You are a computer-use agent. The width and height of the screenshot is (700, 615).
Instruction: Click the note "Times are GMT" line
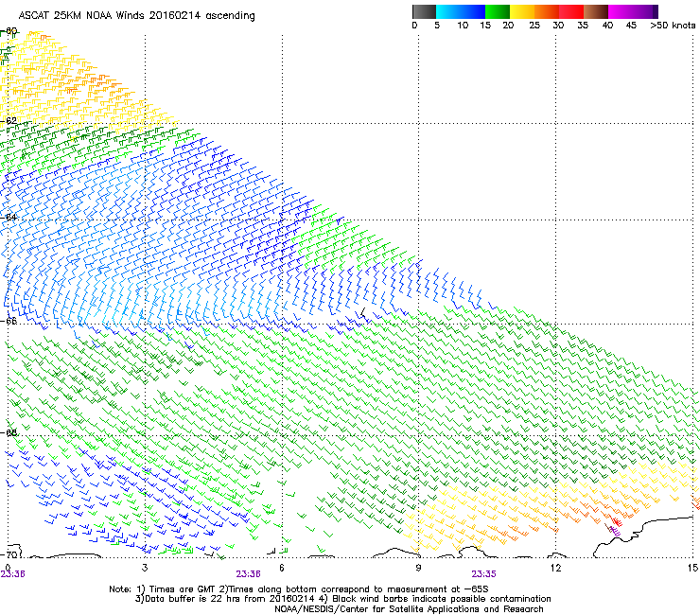click(x=299, y=589)
